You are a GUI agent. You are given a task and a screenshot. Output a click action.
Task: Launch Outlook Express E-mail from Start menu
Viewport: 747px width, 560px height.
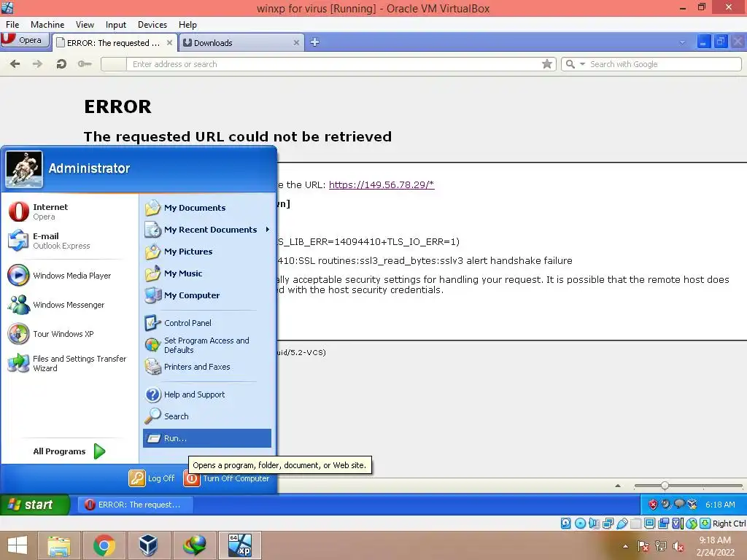(69, 241)
